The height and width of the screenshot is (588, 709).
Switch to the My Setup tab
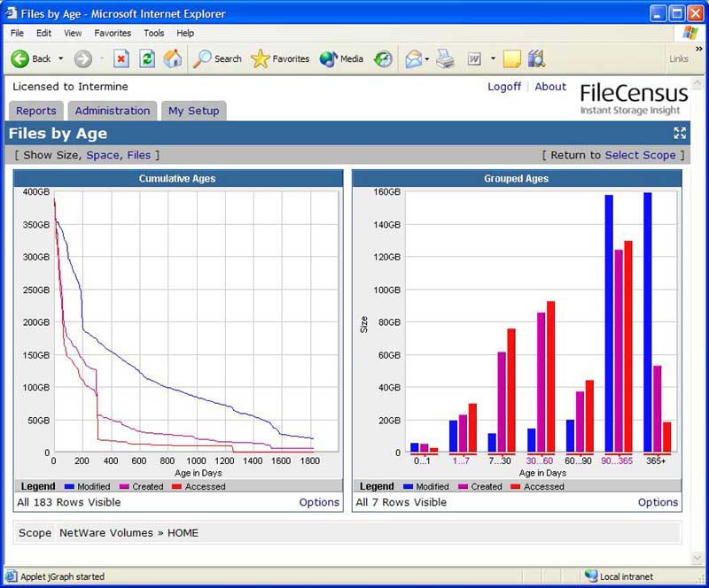pos(193,111)
